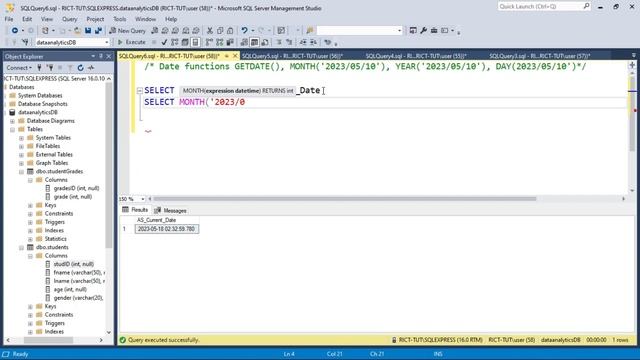Expand the Graph Tables folder
This screenshot has height=360, width=640.
point(21,163)
